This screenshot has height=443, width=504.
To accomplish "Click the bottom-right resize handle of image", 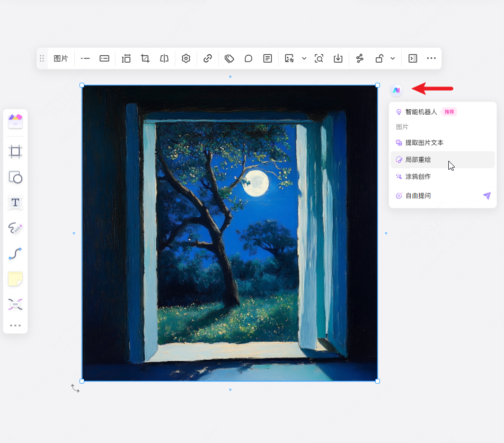I will 378,381.
